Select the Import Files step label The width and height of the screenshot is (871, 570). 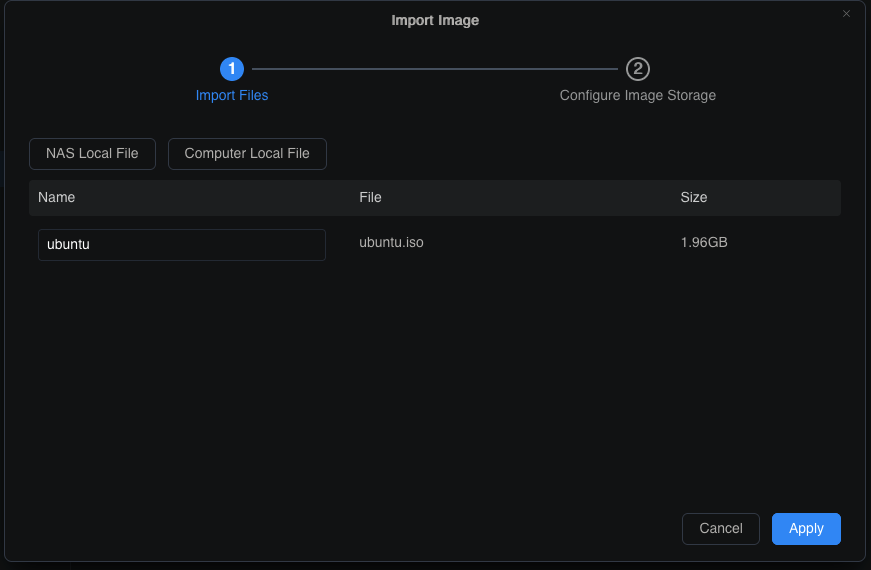tap(232, 96)
